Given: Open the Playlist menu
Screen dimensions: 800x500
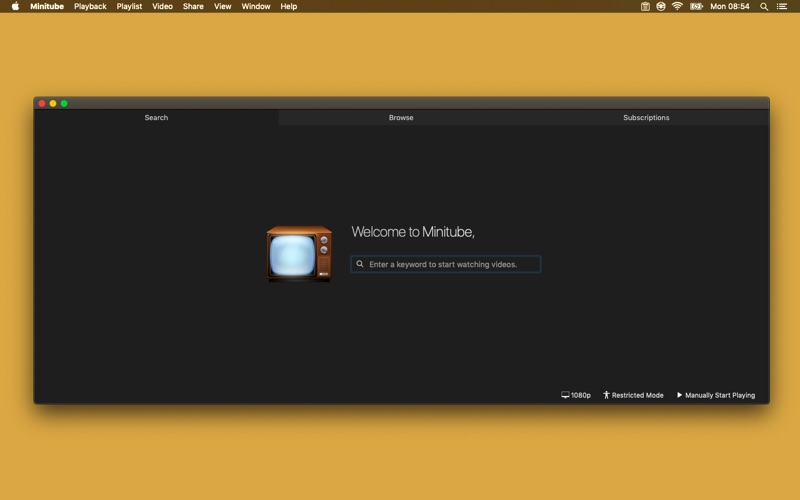Looking at the screenshot, I should (x=129, y=6).
